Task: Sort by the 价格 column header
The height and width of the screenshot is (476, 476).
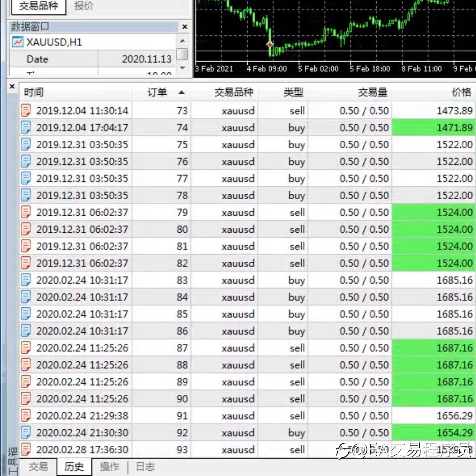Action: (x=434, y=92)
